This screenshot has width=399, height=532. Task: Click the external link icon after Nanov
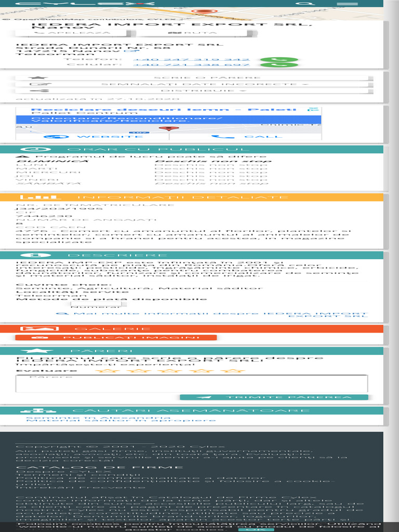pyautogui.click(x=131, y=51)
